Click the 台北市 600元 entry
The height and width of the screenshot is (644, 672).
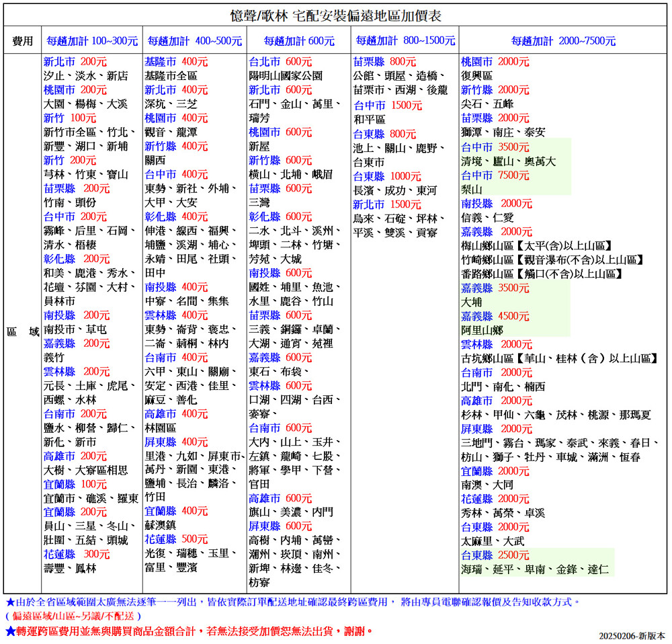[280, 61]
